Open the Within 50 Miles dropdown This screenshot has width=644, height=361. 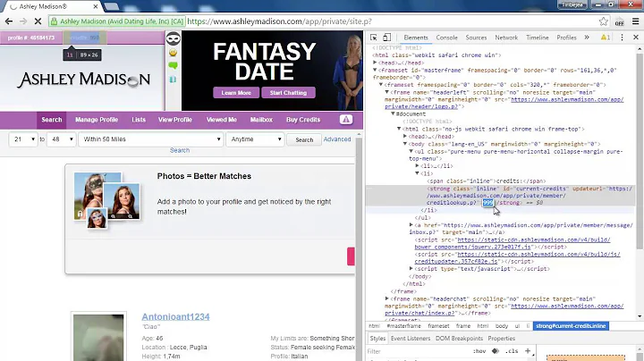point(151,139)
